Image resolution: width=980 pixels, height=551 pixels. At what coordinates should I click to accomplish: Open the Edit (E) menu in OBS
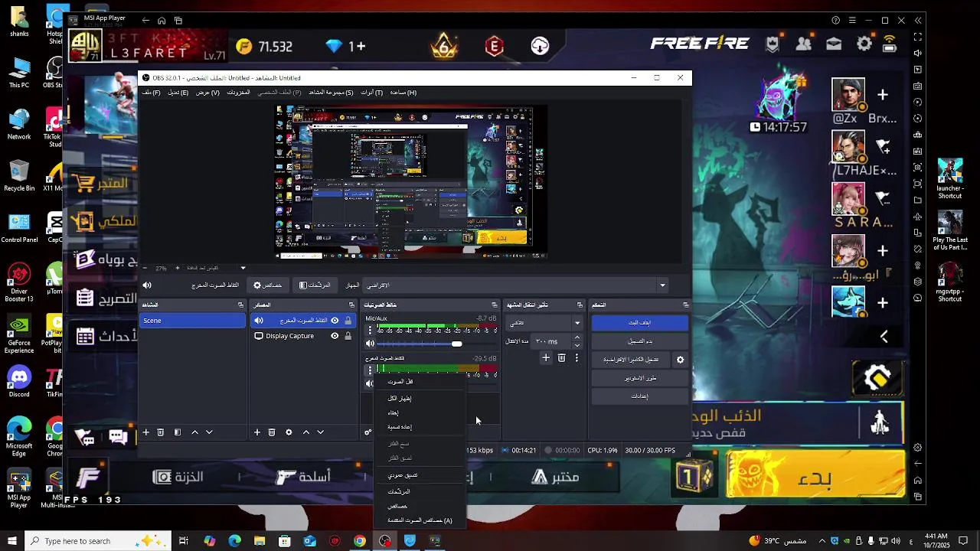tap(178, 93)
